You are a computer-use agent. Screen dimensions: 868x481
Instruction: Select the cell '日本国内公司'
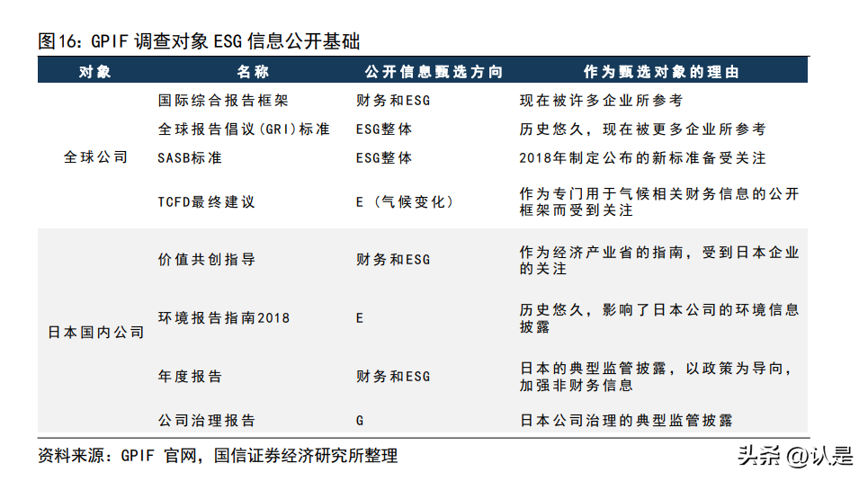pyautogui.click(x=95, y=332)
